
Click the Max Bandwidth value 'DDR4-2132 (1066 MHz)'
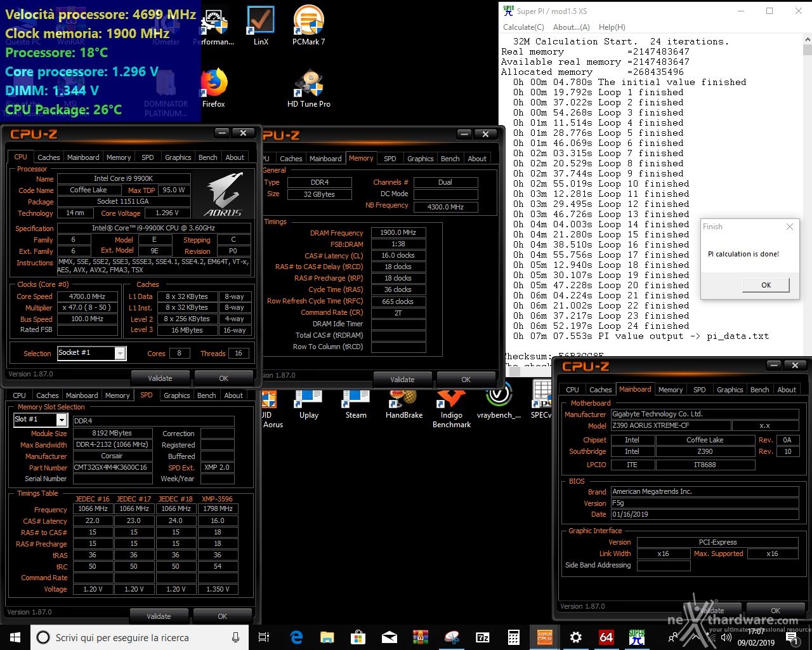(x=112, y=445)
